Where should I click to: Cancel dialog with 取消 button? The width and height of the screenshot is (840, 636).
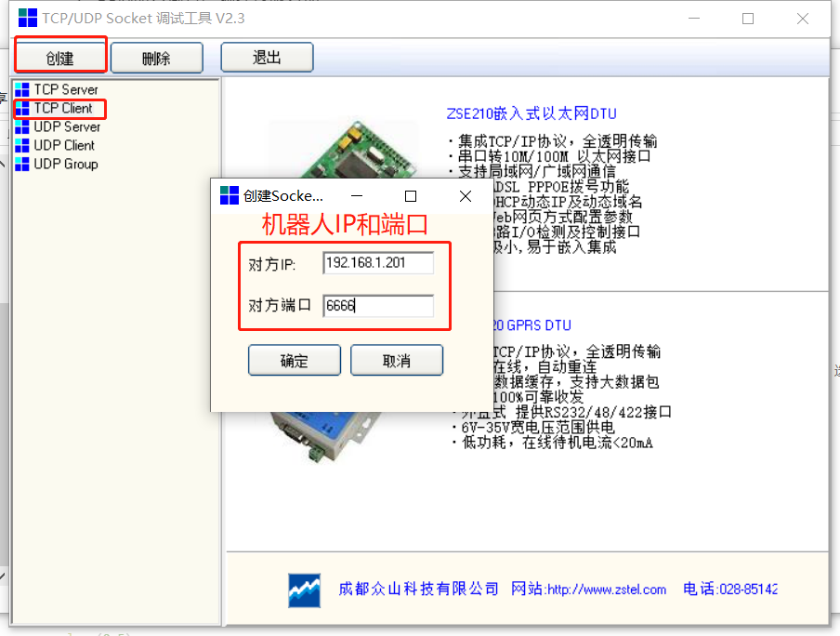pyautogui.click(x=397, y=361)
